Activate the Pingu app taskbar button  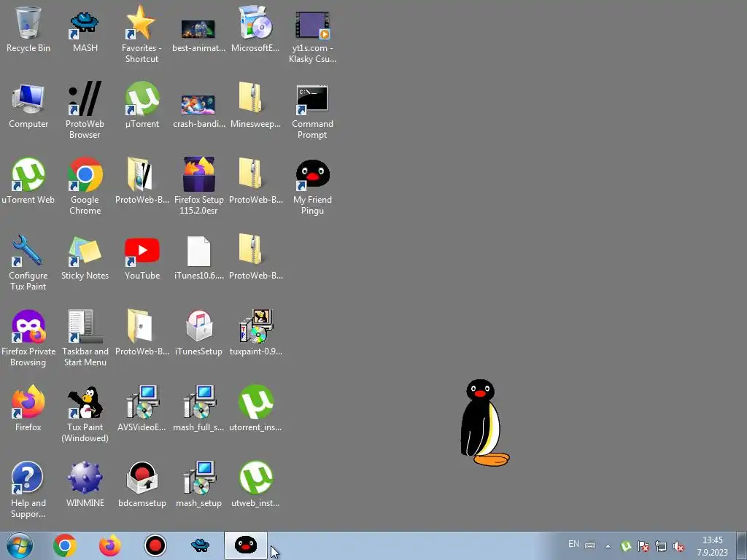[245, 545]
